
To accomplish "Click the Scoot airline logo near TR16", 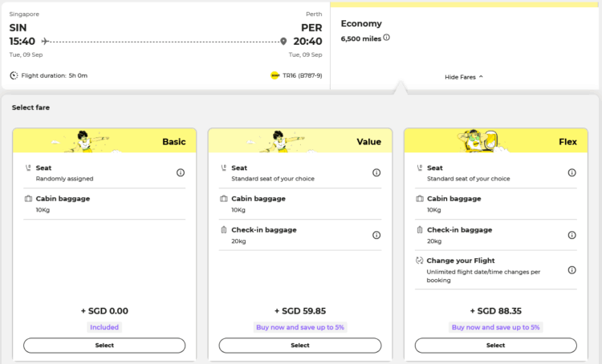I will click(275, 75).
